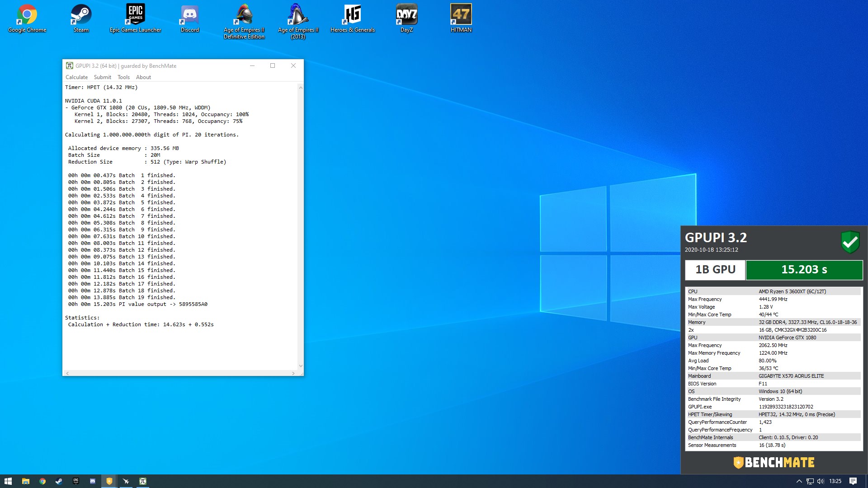Image resolution: width=868 pixels, height=488 pixels.
Task: Launch Age of Empires II Definitive Edition icon
Action: pyautogui.click(x=244, y=21)
